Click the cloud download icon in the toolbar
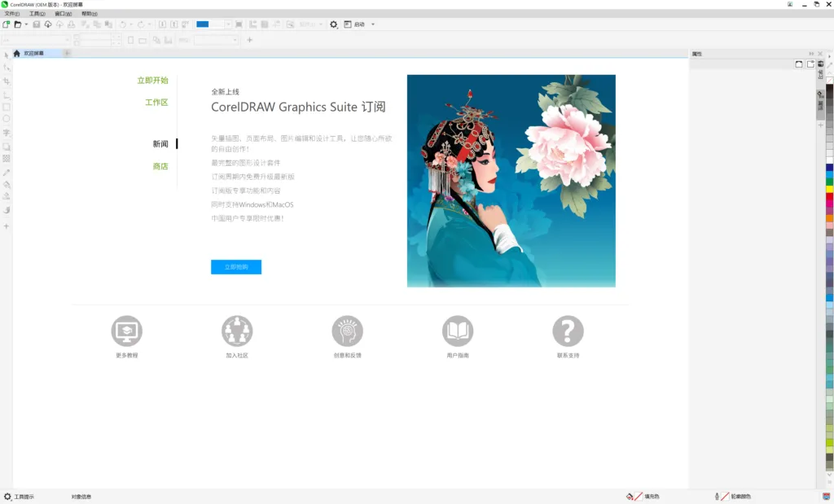The height and width of the screenshot is (504, 834). pyautogui.click(x=48, y=24)
